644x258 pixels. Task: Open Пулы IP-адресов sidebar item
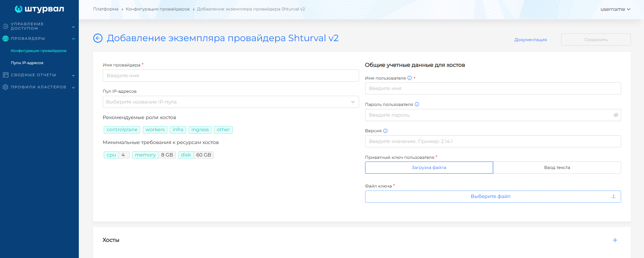pos(27,63)
